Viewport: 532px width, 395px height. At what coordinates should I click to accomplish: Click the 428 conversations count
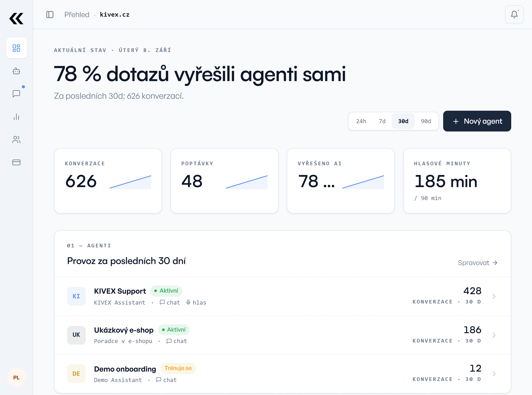(x=472, y=291)
